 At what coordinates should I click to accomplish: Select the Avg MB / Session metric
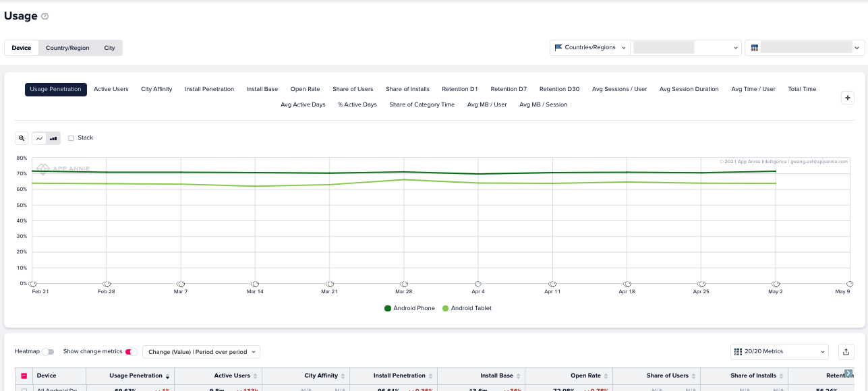coord(544,104)
